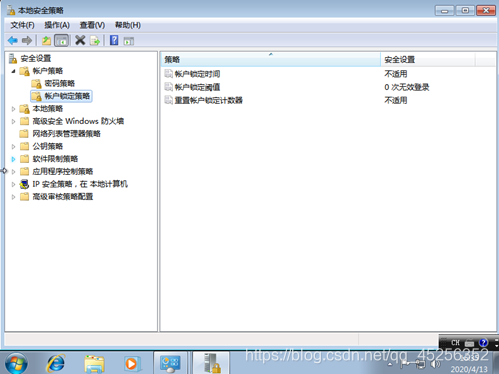Open the 操作(A) menu
Screen dimensions: 499x374
(57, 25)
